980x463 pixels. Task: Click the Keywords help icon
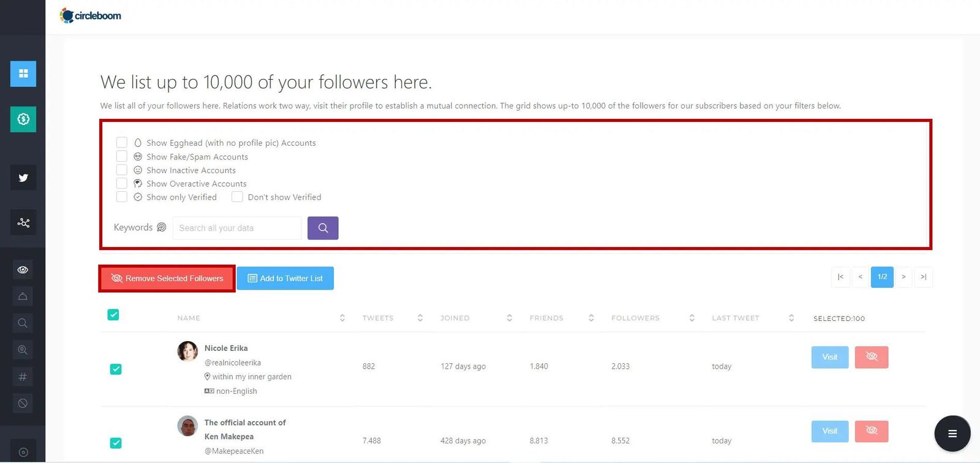pos(162,227)
